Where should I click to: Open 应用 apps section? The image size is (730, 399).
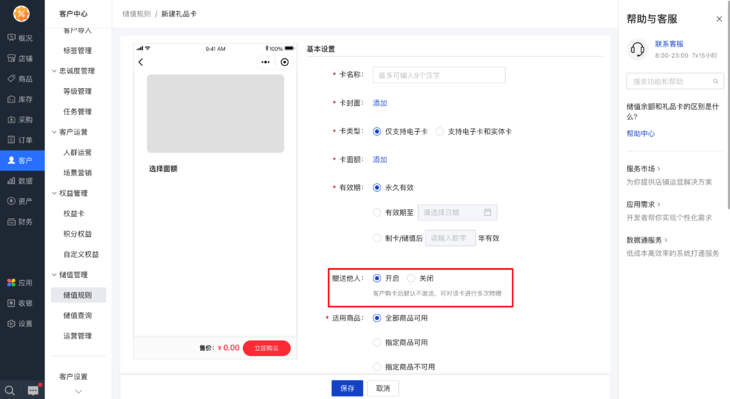point(20,283)
